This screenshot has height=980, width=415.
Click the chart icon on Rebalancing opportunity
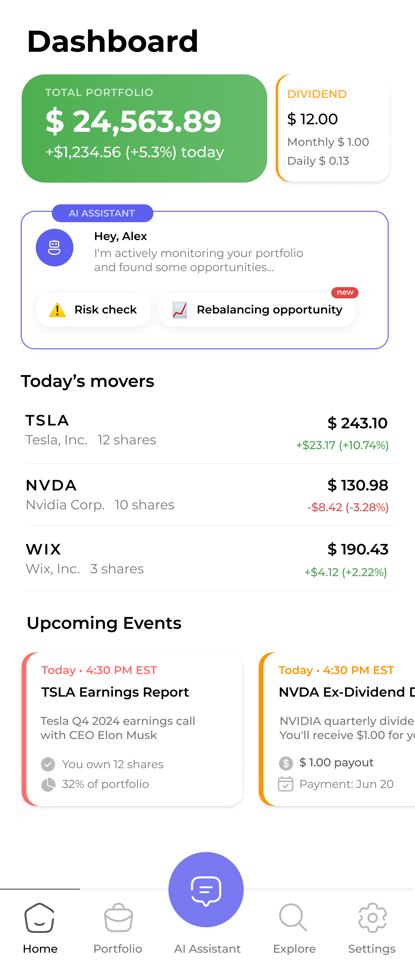[x=180, y=310]
